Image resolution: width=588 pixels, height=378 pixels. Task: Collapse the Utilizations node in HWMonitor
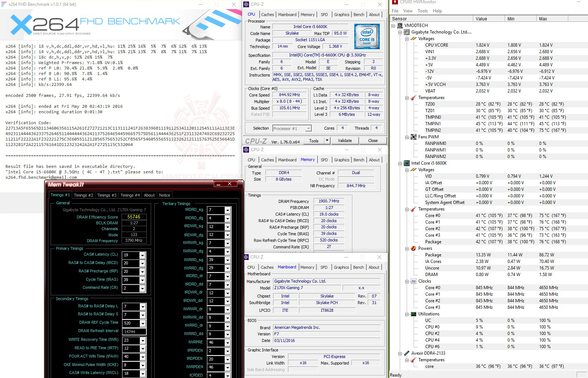click(x=407, y=314)
